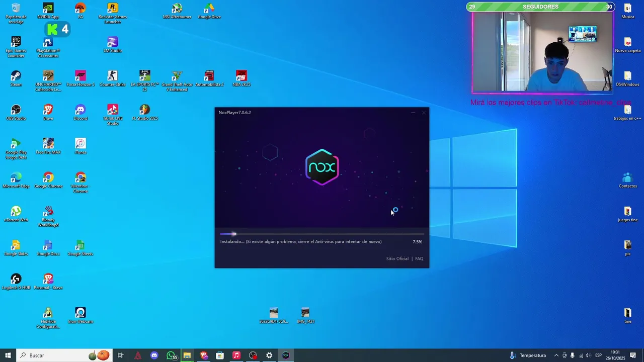Select Google Sheets desktop icon

pos(80,248)
